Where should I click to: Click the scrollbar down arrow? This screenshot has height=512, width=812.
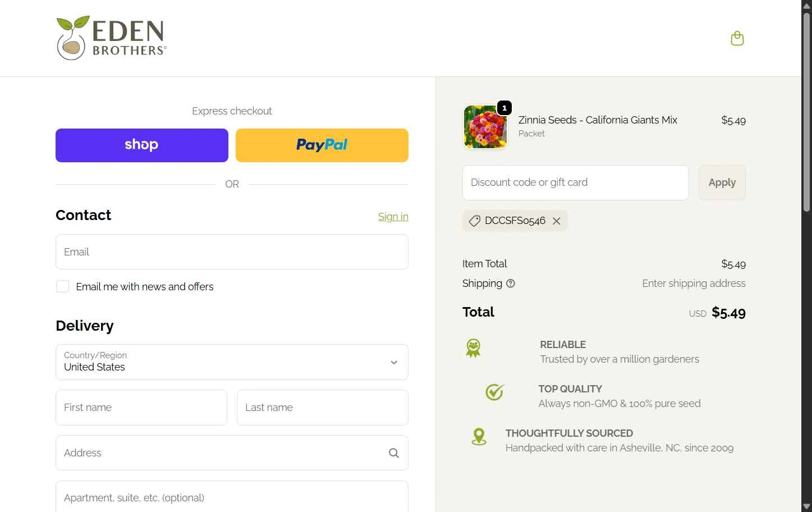click(806, 506)
